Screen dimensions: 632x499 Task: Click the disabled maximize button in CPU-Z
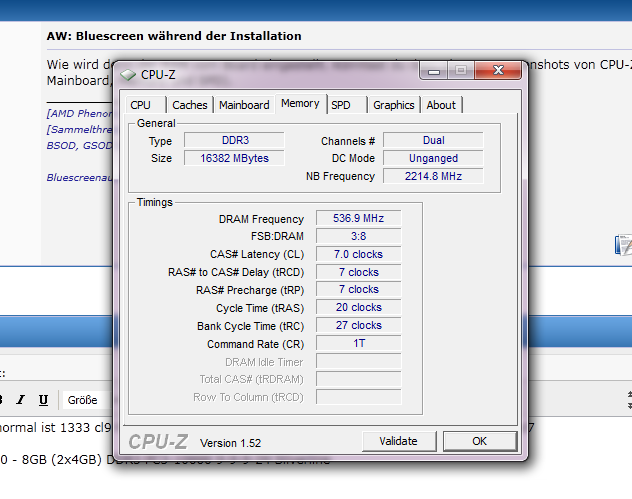(x=461, y=71)
